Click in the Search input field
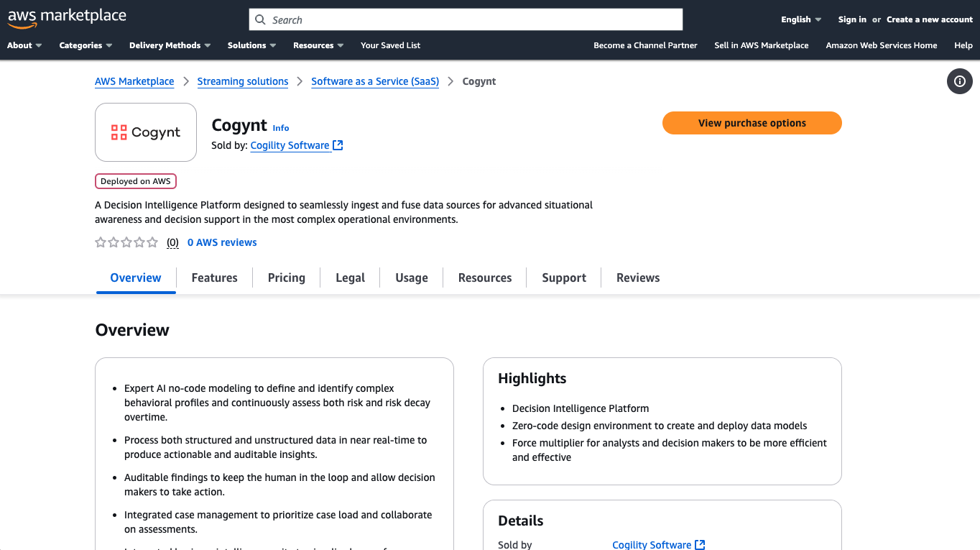The image size is (980, 550). click(x=466, y=19)
